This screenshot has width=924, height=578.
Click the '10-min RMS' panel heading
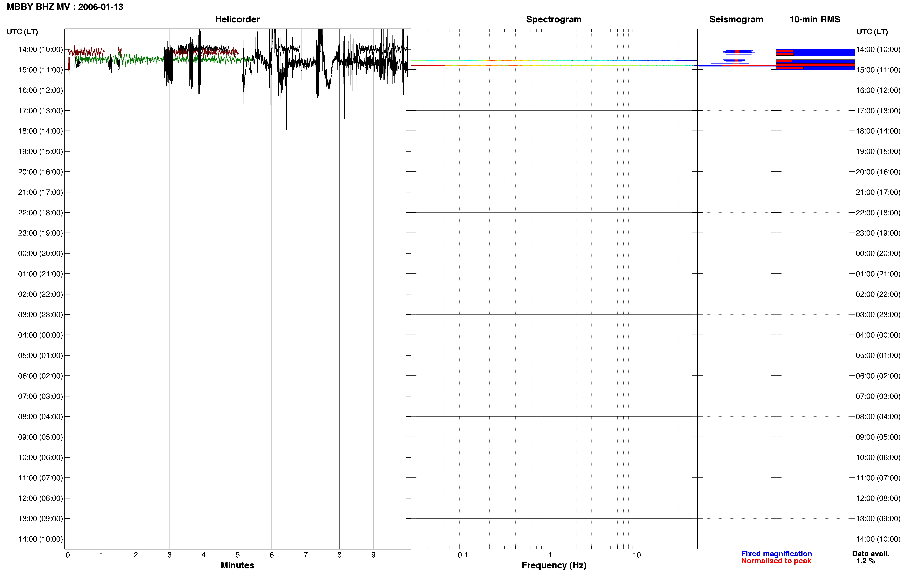point(815,20)
